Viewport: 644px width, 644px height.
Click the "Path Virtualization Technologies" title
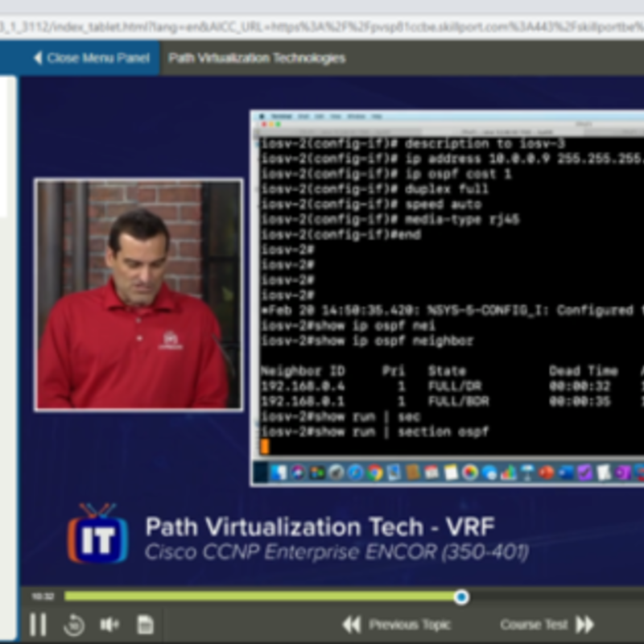[x=257, y=58]
